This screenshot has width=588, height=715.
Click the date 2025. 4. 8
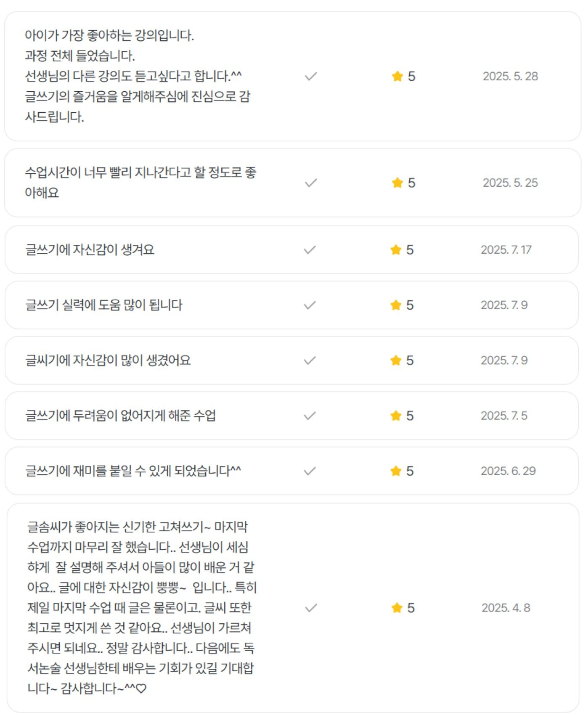[x=506, y=608]
